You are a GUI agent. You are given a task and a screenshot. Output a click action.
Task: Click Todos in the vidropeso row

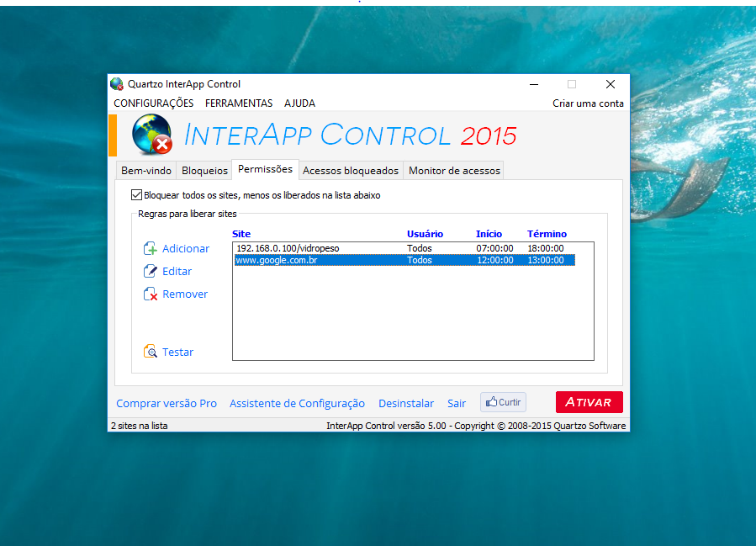pos(420,248)
